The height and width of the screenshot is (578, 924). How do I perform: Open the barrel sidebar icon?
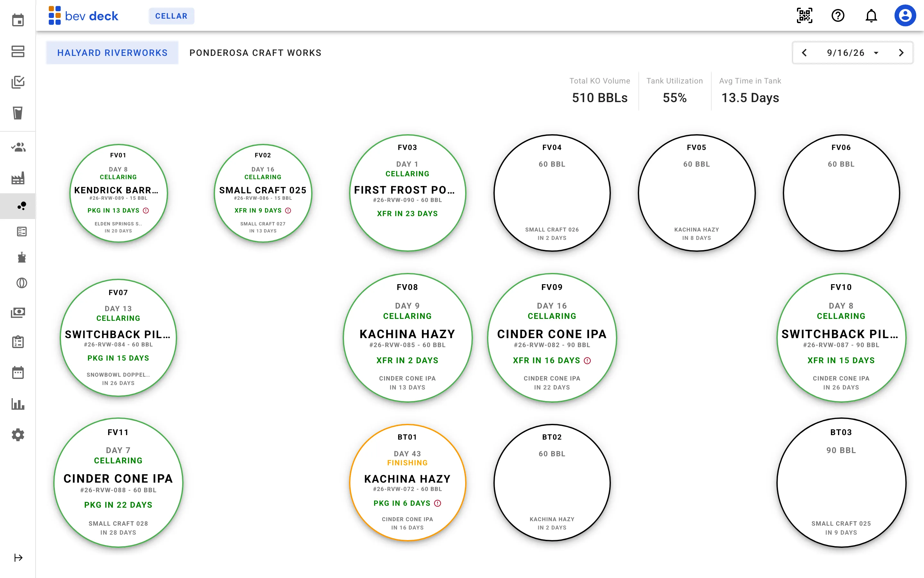22,257
